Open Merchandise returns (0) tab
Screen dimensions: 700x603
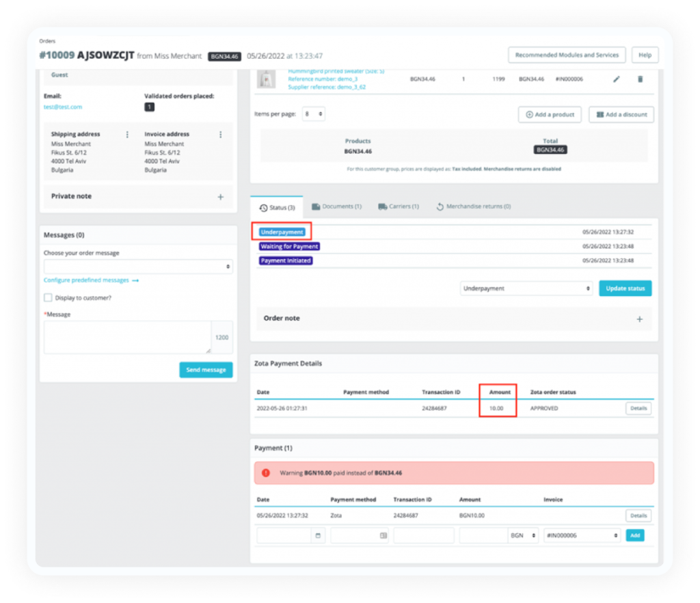(x=473, y=206)
